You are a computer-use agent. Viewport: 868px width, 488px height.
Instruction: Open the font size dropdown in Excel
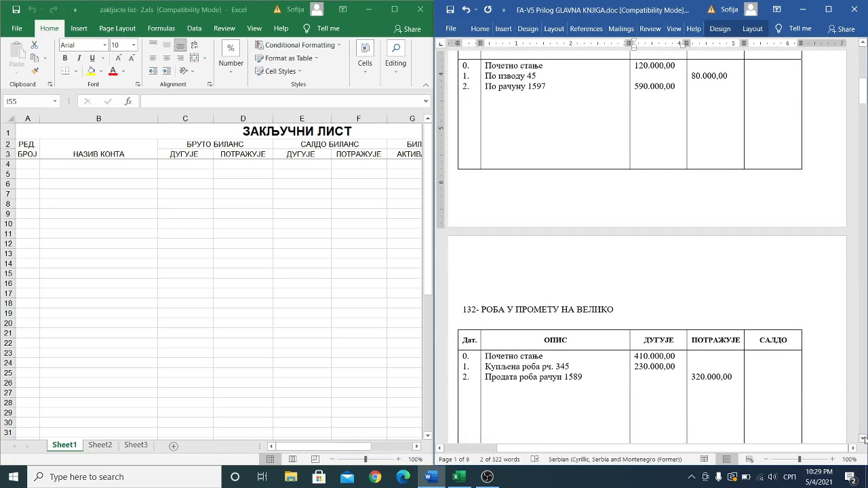[134, 45]
